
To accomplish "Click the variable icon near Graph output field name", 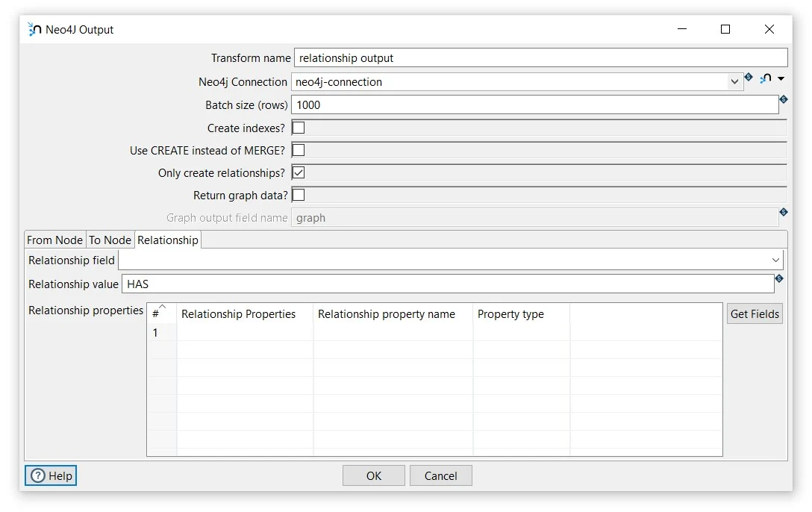I will pos(783,212).
